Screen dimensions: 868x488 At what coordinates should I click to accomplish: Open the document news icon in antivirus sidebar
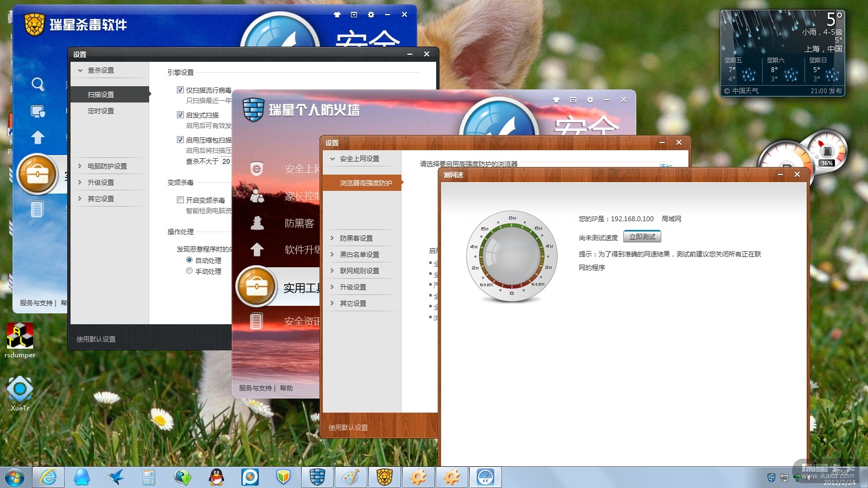[37, 209]
